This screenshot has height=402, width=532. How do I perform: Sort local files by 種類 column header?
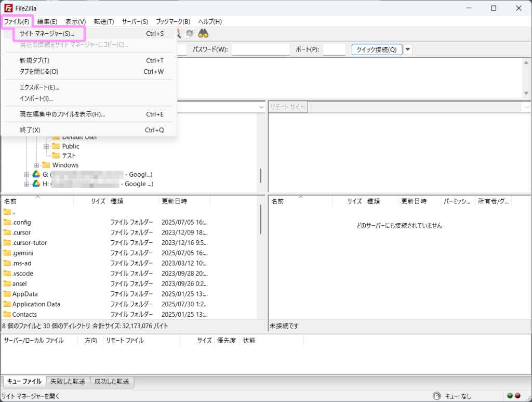pos(133,201)
